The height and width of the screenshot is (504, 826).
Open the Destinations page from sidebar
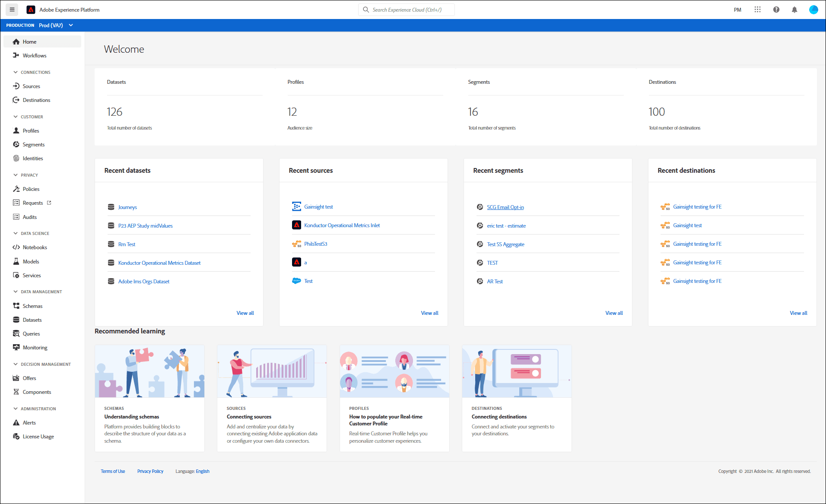[36, 100]
